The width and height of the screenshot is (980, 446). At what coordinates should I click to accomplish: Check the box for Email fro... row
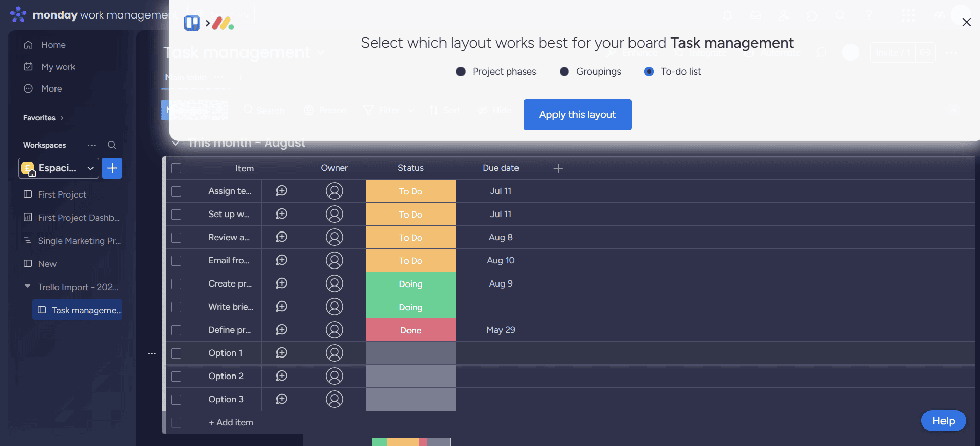click(x=176, y=261)
